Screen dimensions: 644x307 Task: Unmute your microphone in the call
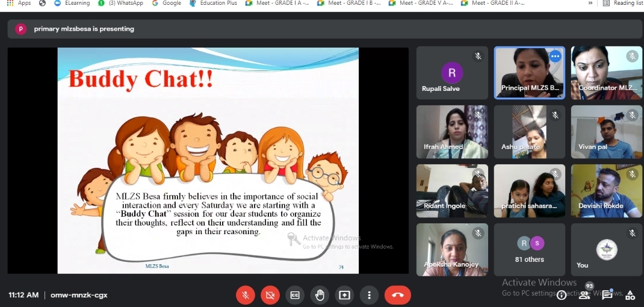tap(245, 295)
